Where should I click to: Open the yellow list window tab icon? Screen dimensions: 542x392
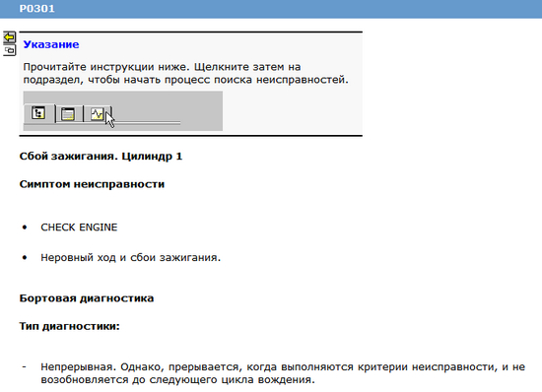tap(68, 113)
